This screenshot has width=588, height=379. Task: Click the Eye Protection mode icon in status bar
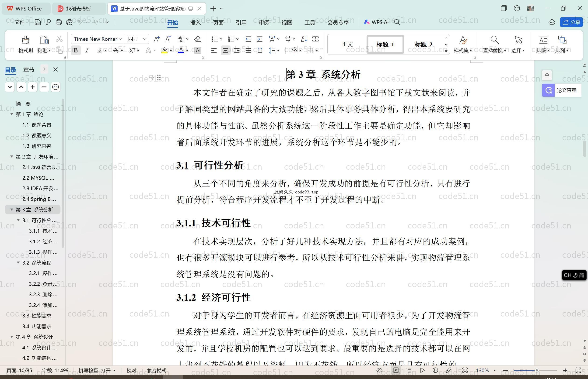click(379, 370)
